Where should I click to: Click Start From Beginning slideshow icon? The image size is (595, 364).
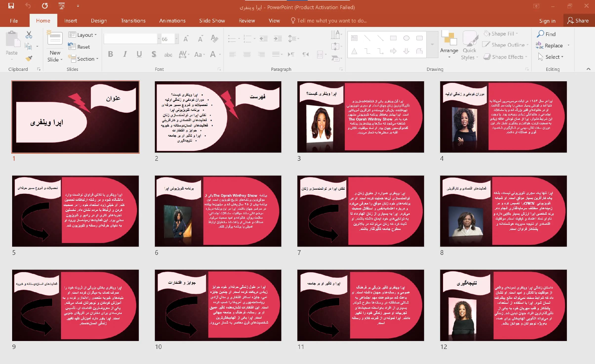pos(62,6)
